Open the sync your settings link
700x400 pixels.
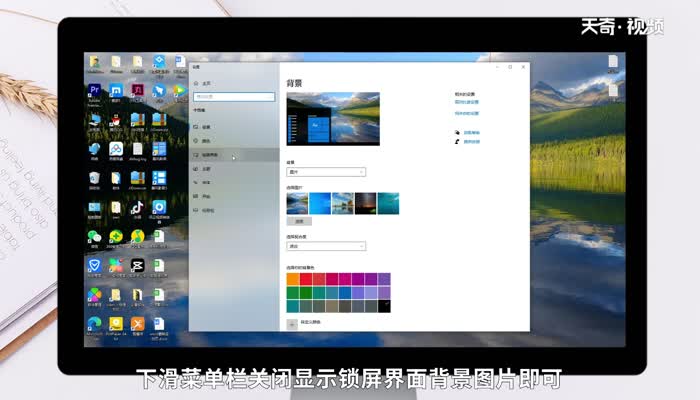point(467,113)
